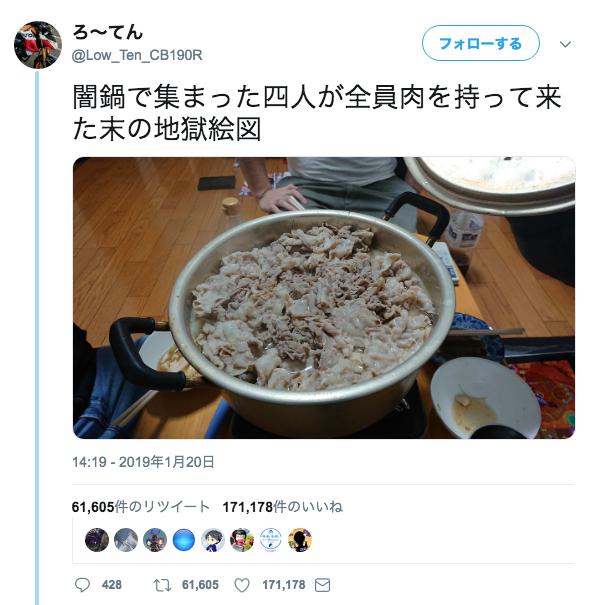Click the reply speech bubble icon
The width and height of the screenshot is (608, 605).
[82, 585]
